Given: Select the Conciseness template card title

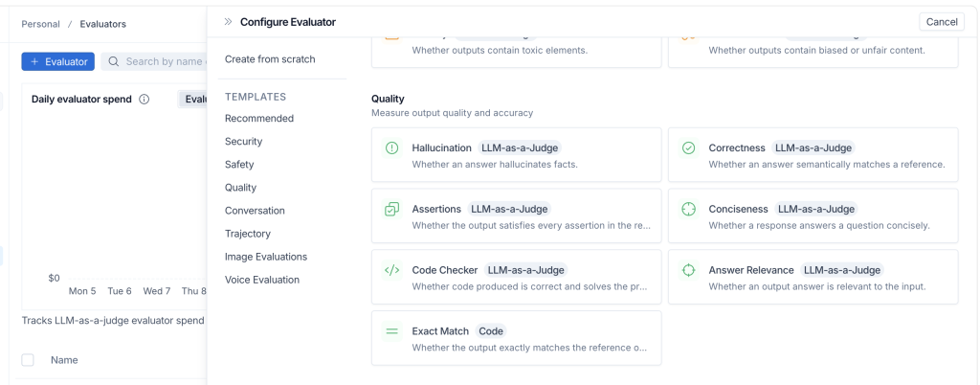Looking at the screenshot, I should pos(739,210).
